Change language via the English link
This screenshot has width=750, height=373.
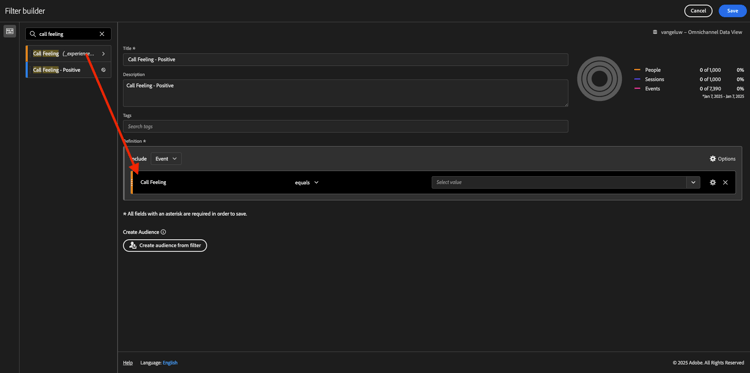coord(170,363)
